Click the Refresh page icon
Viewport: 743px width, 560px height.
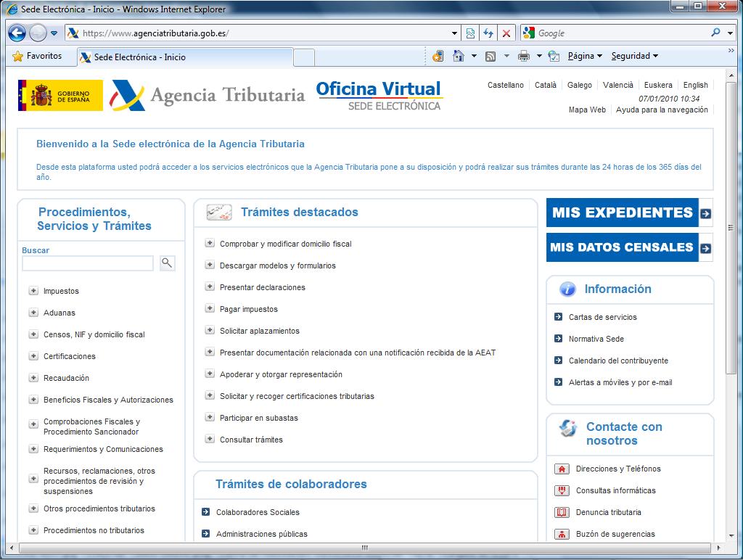488,33
